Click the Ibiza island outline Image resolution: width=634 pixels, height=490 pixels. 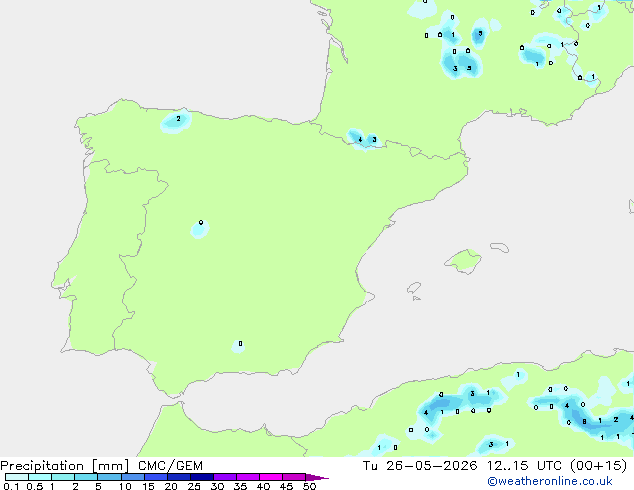414,288
